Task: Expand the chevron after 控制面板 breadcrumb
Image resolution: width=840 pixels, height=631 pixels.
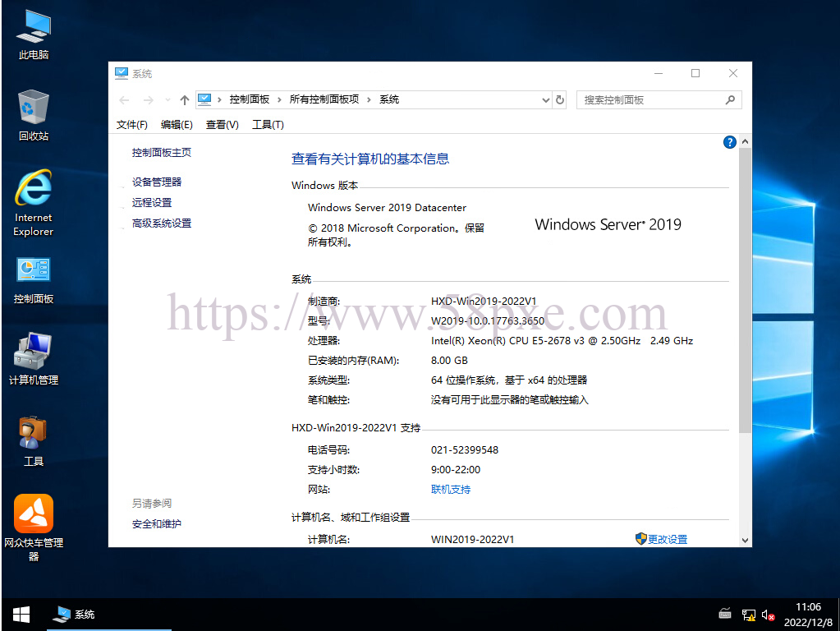Action: tap(279, 99)
